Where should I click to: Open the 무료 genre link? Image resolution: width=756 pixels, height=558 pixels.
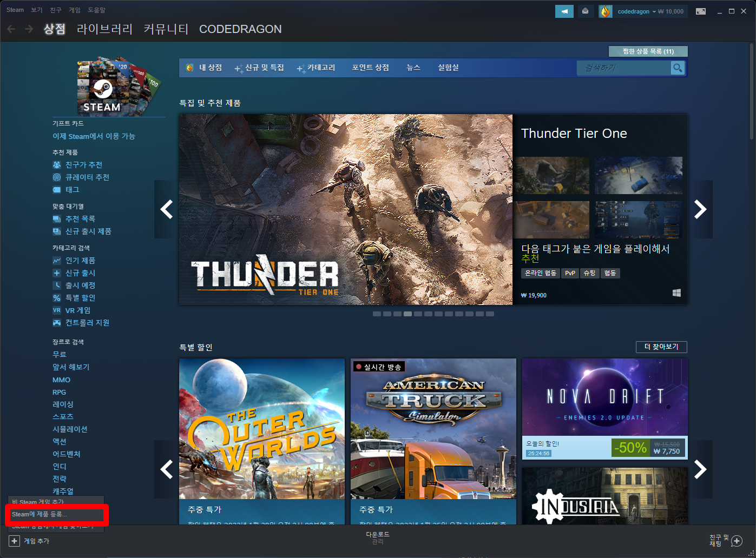(x=60, y=355)
